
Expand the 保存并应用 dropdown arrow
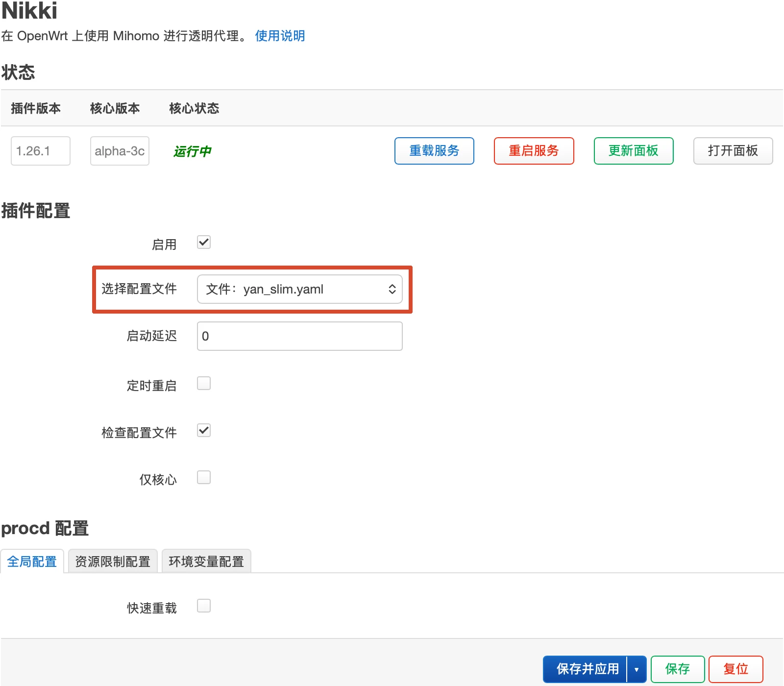coord(637,669)
